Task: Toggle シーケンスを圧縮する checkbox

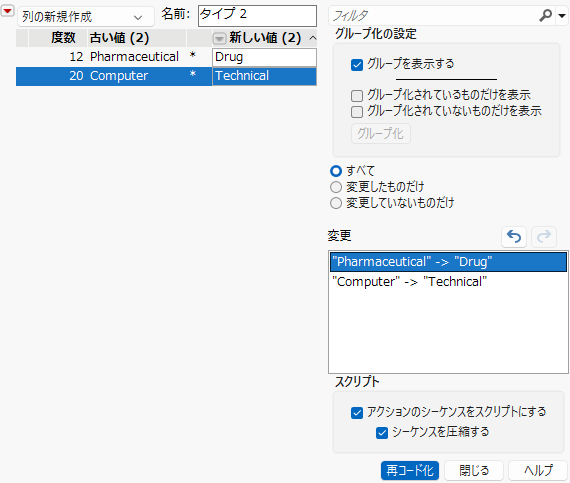Action: click(382, 432)
